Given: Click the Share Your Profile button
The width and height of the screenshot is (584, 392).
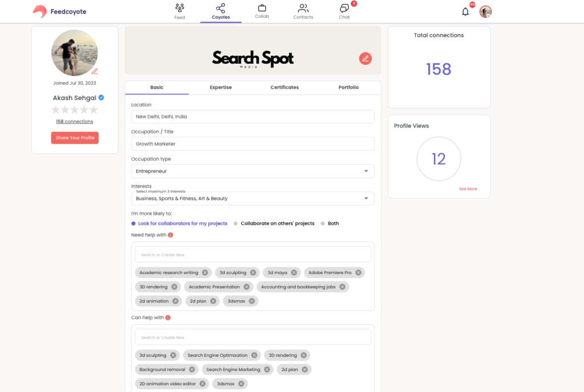Looking at the screenshot, I should pyautogui.click(x=75, y=138).
